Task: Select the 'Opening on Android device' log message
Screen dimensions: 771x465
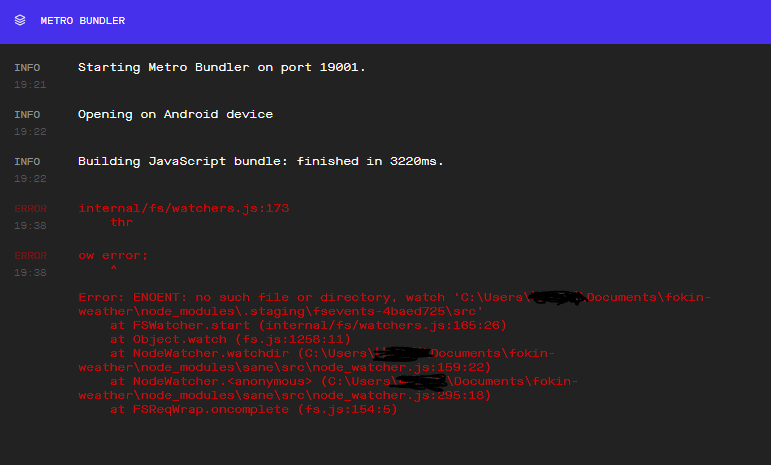Action: pos(176,115)
